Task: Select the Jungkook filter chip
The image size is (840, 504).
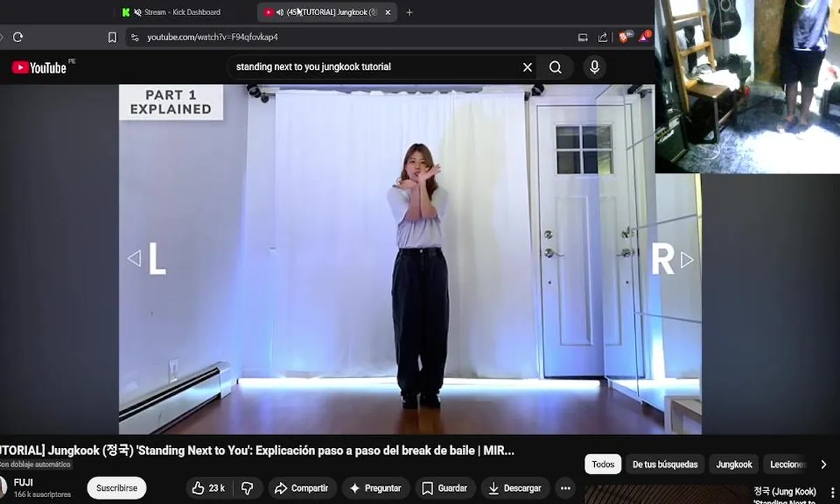Action: (x=734, y=464)
